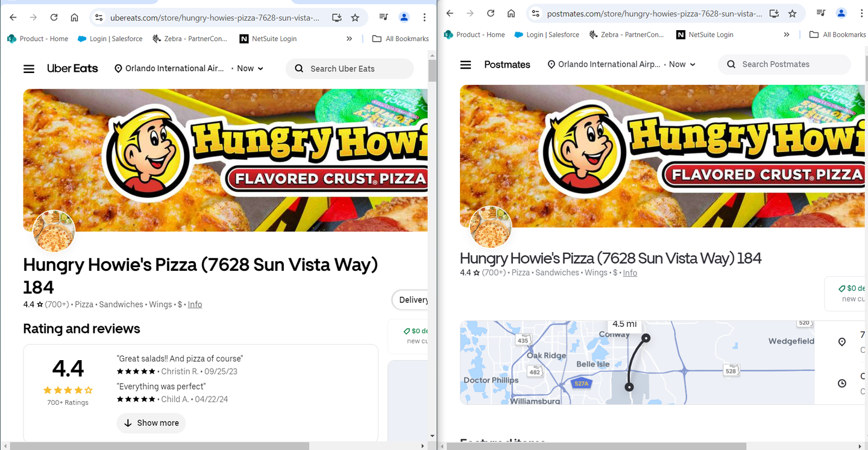This screenshot has width=868, height=450.
Task: Expand the Now delivery time dropdown on Postmates
Action: point(682,64)
